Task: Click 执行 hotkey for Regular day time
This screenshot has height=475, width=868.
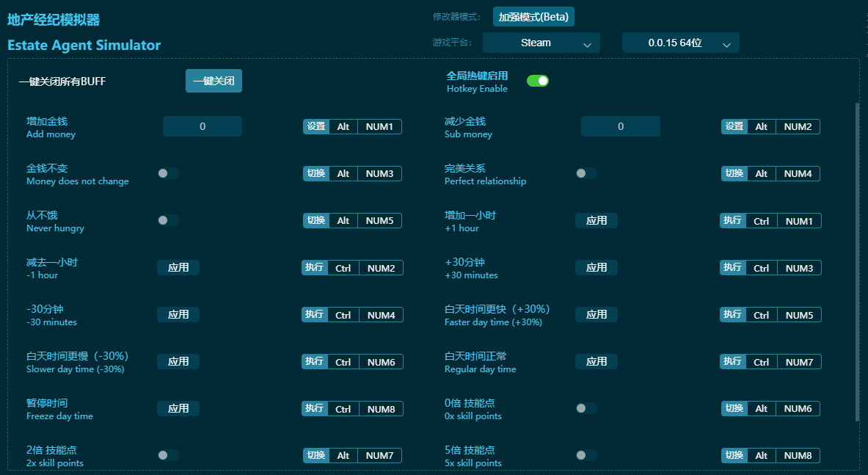Action: (x=732, y=361)
